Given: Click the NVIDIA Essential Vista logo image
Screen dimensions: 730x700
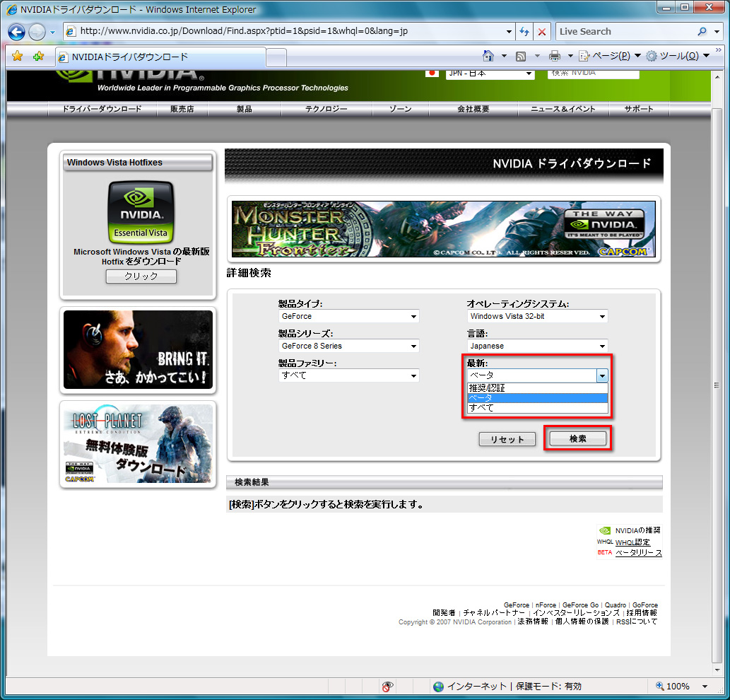Looking at the screenshot, I should click(141, 212).
